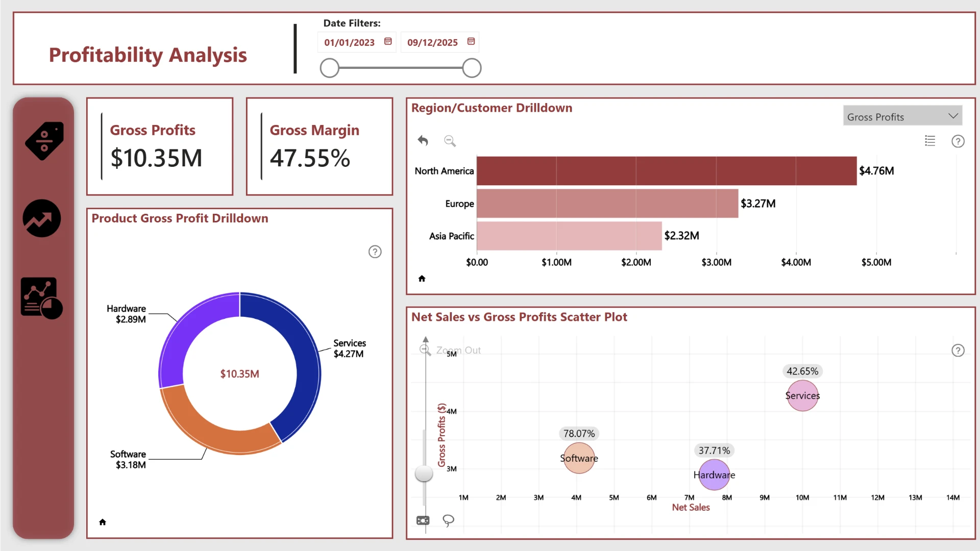This screenshot has width=980, height=551.
Task: Select the lasso tool in scatter plot
Action: tap(448, 520)
